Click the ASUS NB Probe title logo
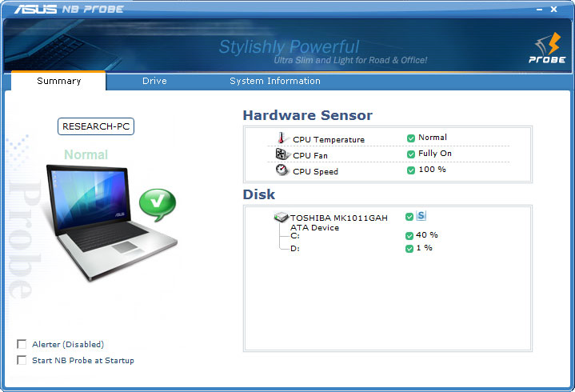575x392 pixels. tap(69, 9)
